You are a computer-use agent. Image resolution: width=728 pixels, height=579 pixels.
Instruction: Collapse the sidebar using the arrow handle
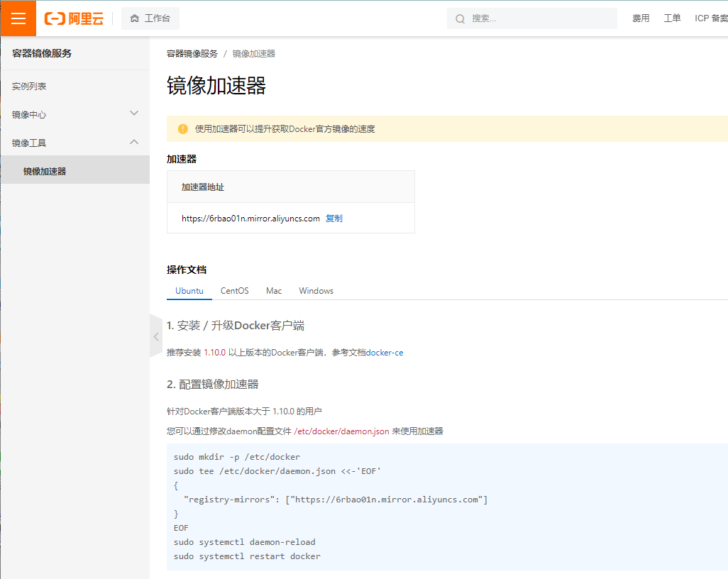(x=156, y=336)
